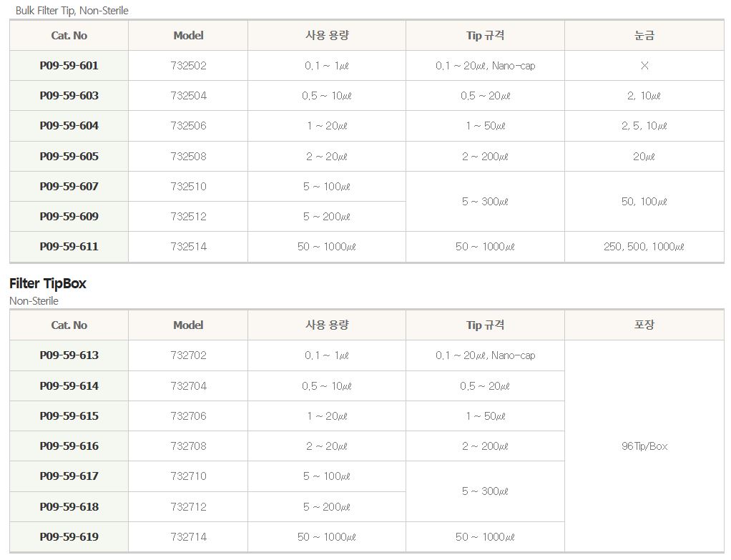
Task: Select catalog number P09-59-609
Action: click(x=69, y=217)
